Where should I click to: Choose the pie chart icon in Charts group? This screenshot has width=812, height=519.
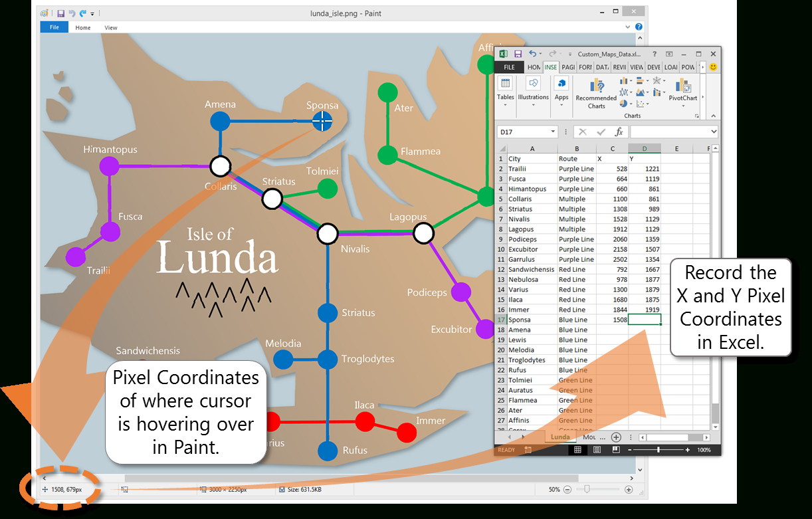pos(623,103)
